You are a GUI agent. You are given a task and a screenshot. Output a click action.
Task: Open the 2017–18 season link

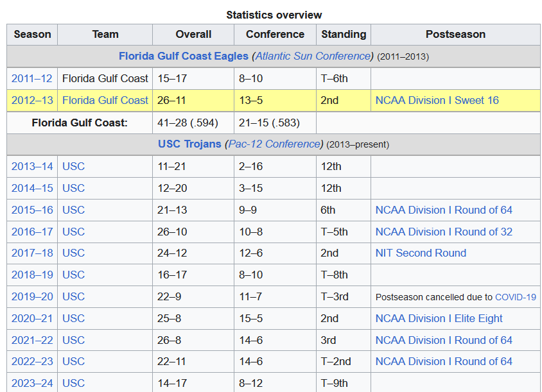32,253
